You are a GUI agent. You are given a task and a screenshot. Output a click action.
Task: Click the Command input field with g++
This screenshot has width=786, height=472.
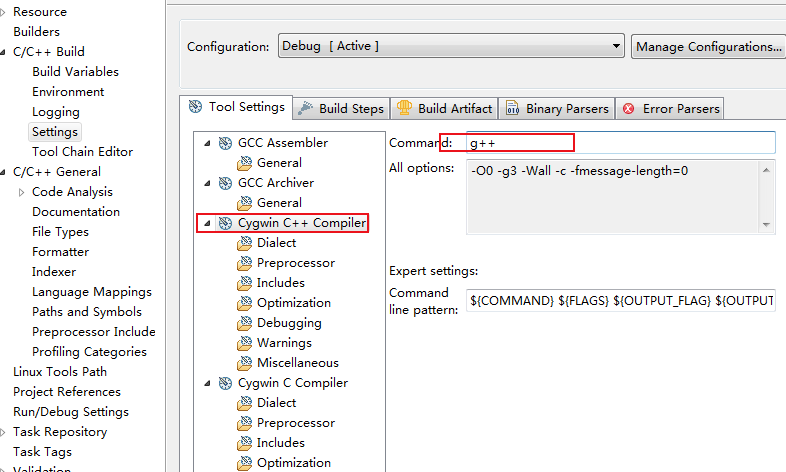click(x=621, y=143)
